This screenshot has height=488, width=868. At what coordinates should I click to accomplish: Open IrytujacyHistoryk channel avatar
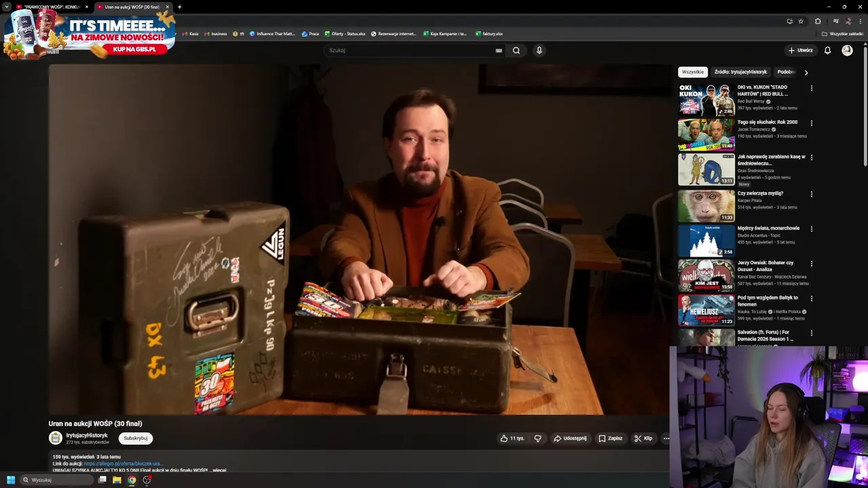click(56, 438)
